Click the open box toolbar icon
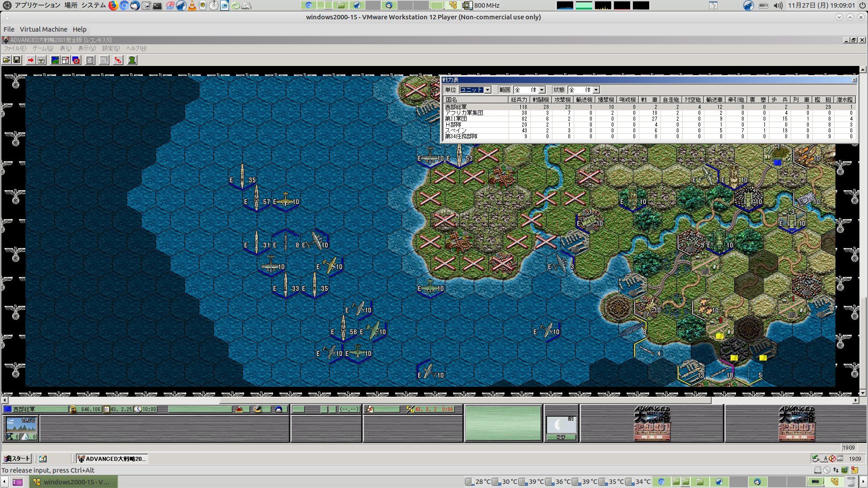868x488 pixels. [x=41, y=60]
